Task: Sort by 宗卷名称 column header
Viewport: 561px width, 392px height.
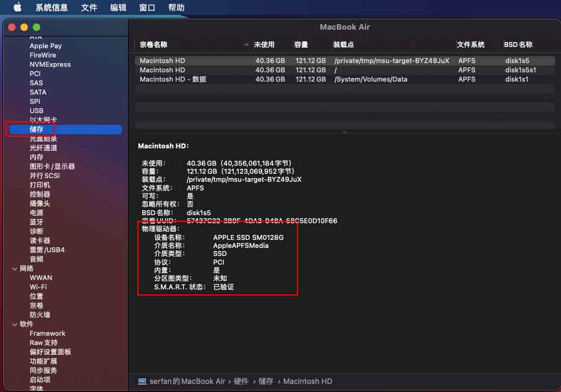Action: (x=153, y=45)
